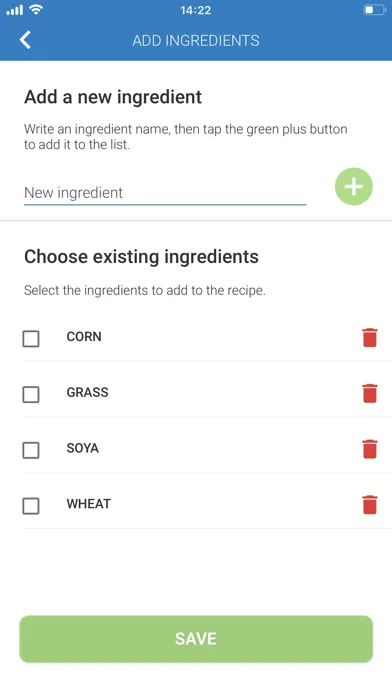392x696 pixels.
Task: Tap the SAVE button
Action: coord(196,639)
